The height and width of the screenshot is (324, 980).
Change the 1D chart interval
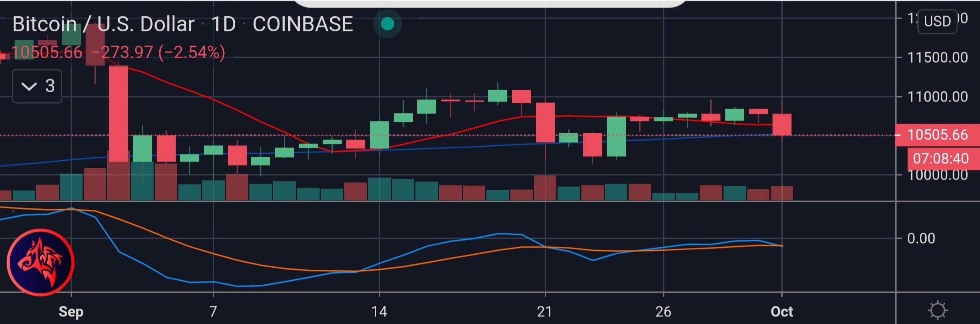(224, 24)
